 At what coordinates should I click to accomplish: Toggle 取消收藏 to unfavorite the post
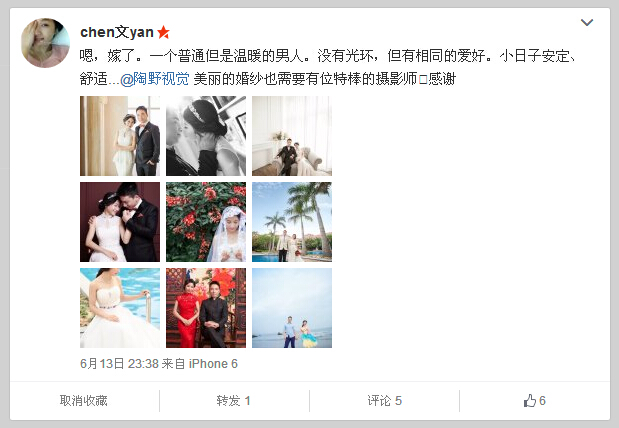pos(84,400)
